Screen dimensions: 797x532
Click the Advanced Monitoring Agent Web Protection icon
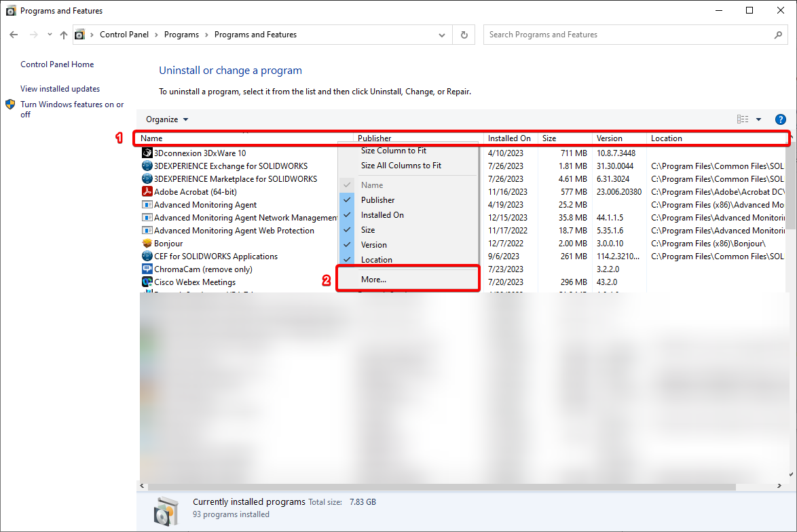(x=147, y=230)
